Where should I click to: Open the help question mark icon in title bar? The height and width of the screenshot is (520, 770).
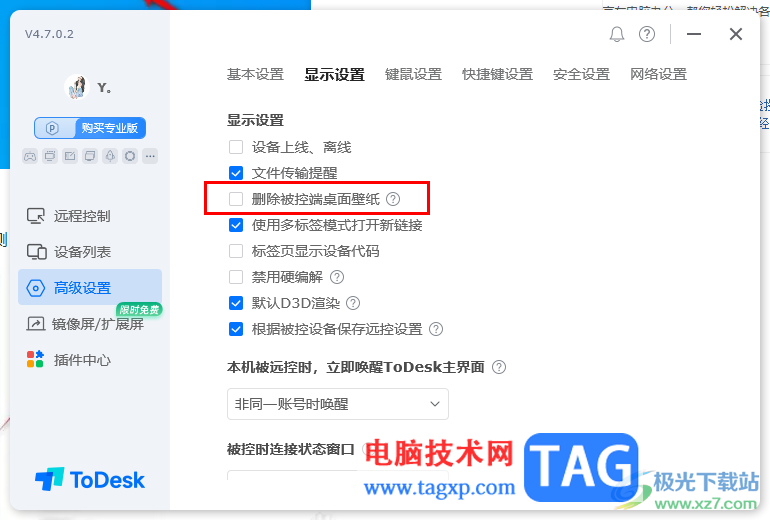tap(647, 34)
